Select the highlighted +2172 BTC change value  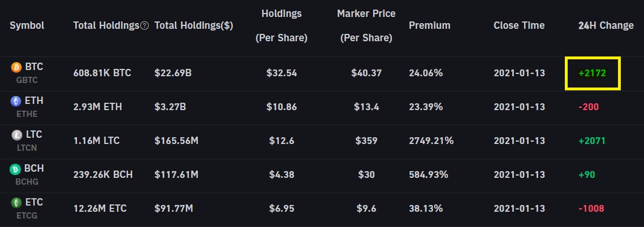[x=593, y=73]
